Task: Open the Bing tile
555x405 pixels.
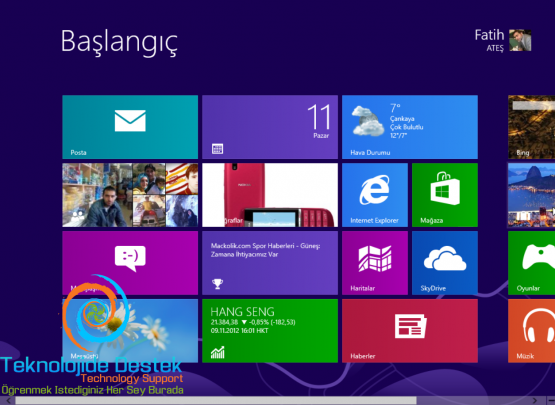Action: (x=531, y=127)
